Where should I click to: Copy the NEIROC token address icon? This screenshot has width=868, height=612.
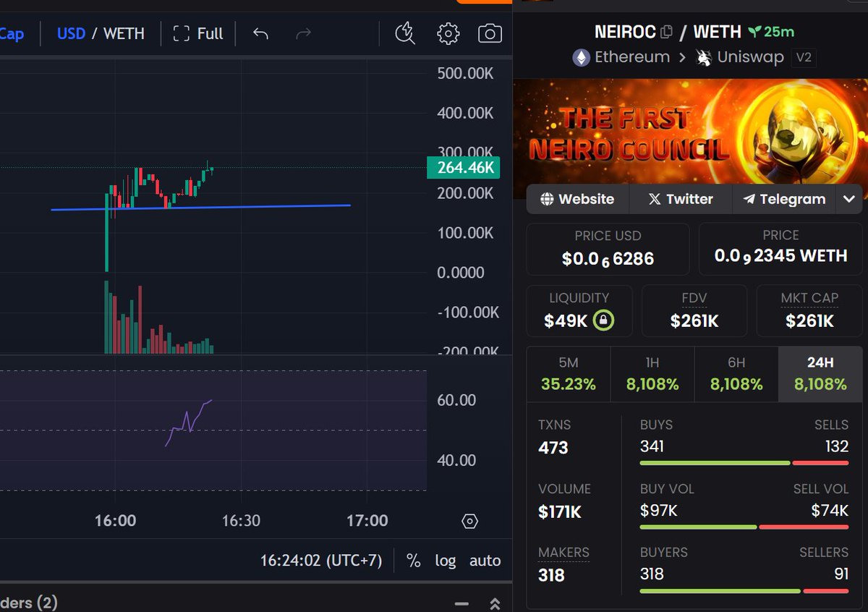coord(667,32)
